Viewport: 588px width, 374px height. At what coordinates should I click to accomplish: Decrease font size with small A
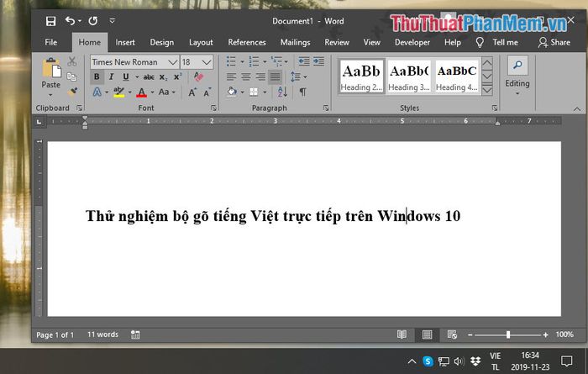(x=207, y=92)
